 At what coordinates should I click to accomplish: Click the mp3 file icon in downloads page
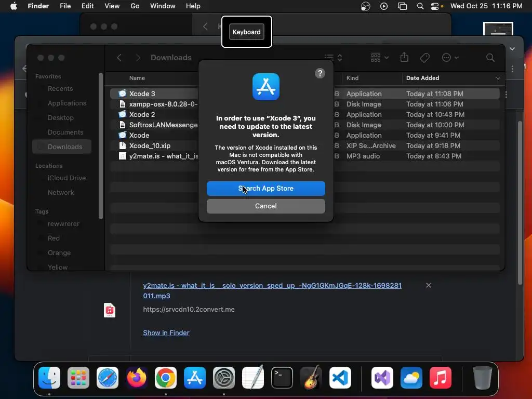click(110, 310)
